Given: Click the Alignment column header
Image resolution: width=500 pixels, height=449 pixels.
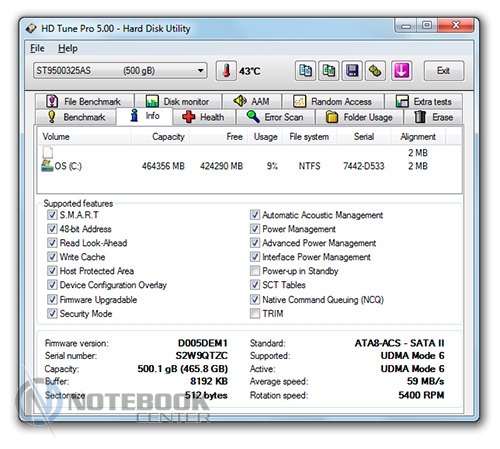Looking at the screenshot, I should [418, 137].
